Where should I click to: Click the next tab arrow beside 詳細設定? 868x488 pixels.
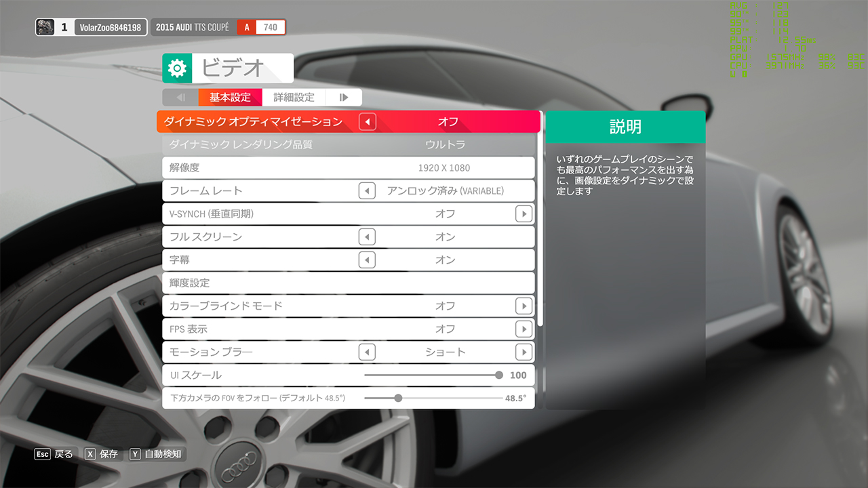point(344,97)
